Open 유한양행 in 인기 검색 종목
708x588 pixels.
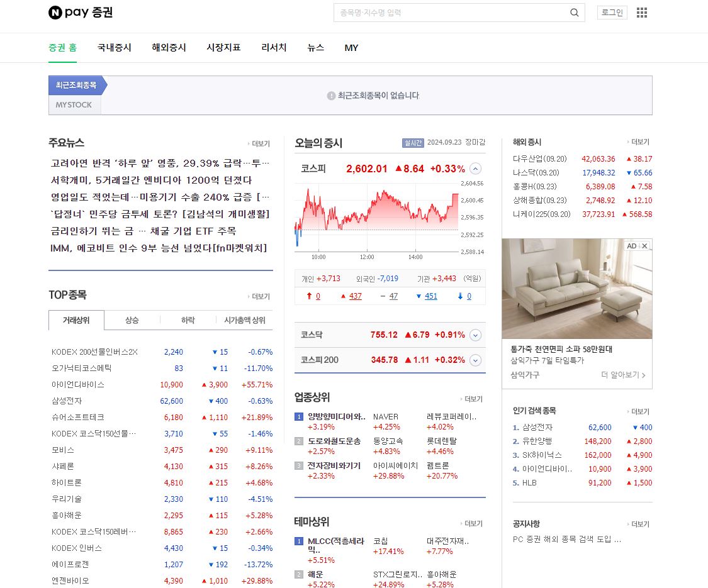(x=537, y=441)
